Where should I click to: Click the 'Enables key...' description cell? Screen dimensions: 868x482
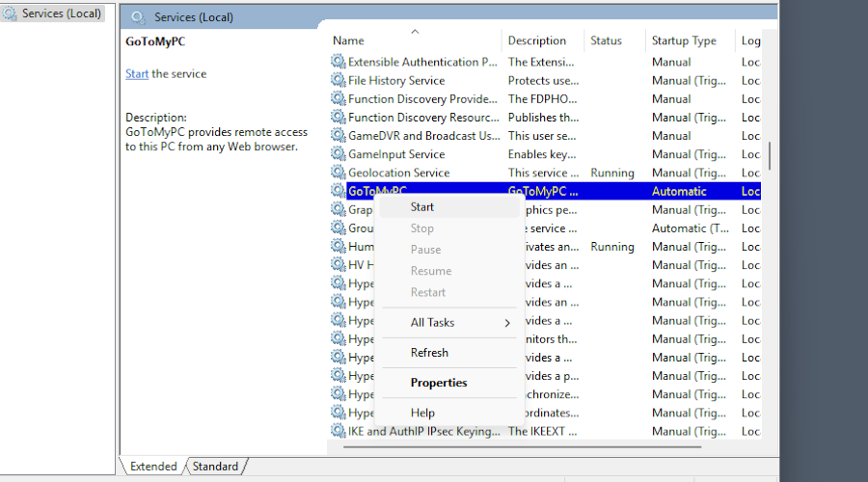coord(541,154)
